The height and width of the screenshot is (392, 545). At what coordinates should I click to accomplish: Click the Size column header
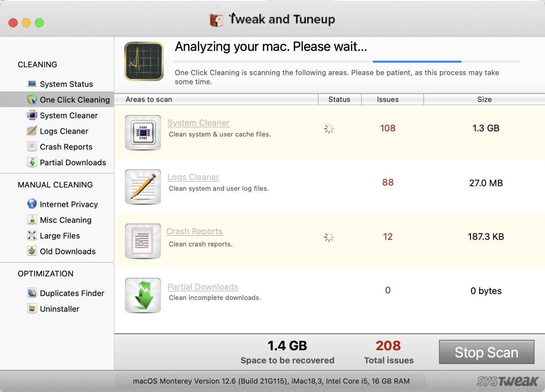[484, 99]
